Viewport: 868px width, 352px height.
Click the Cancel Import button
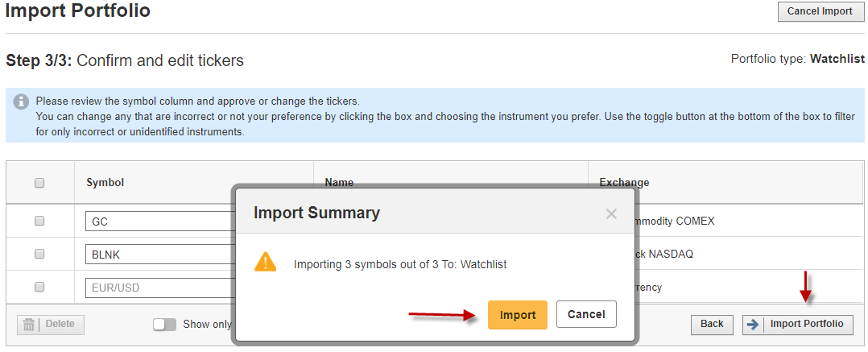pos(820,11)
